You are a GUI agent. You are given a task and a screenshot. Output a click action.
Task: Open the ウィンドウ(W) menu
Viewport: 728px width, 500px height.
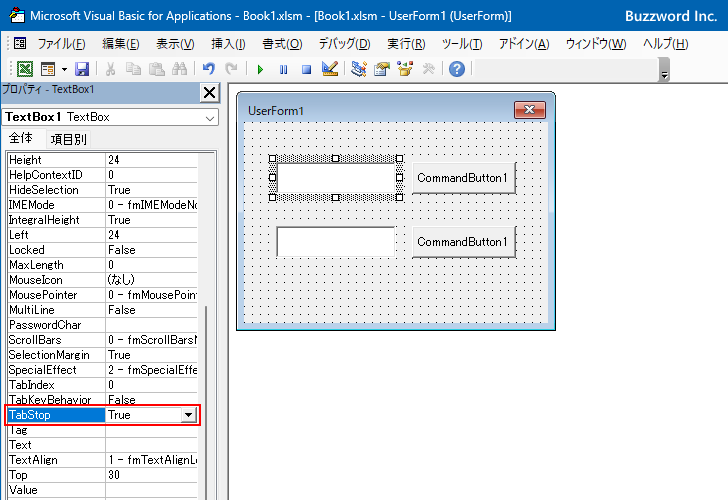[x=596, y=44]
